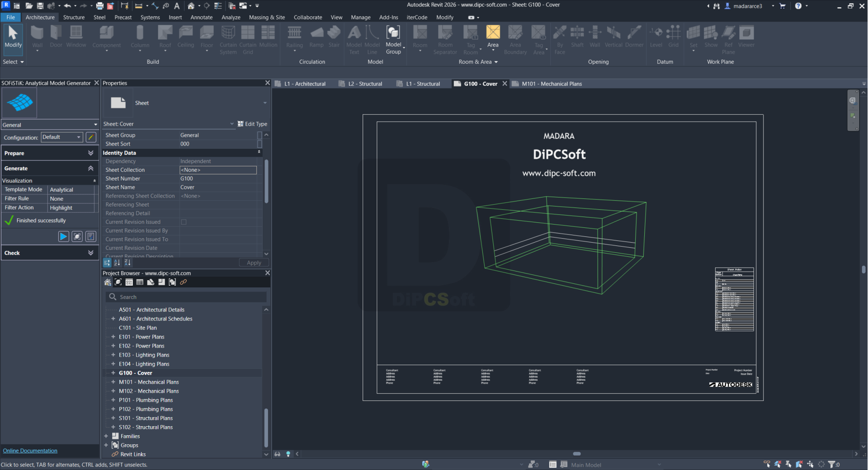868x470 pixels.
Task: Pick the Window tool
Action: coord(76,37)
